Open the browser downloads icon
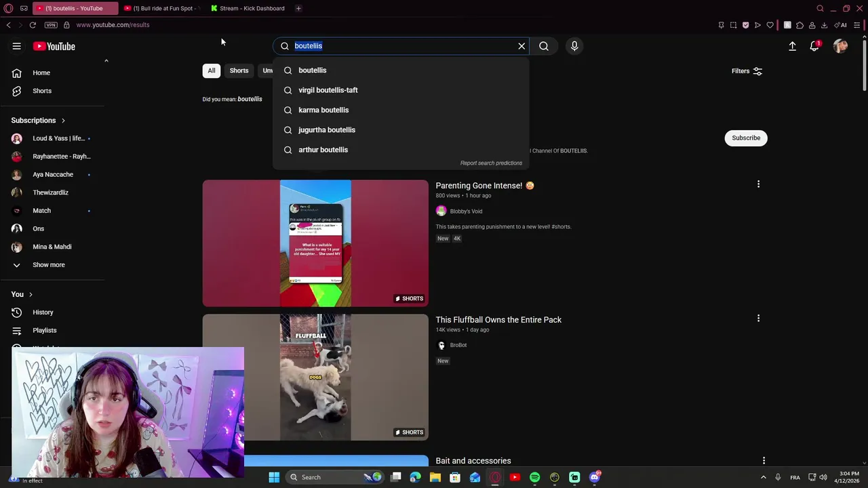The image size is (868, 488). (824, 25)
